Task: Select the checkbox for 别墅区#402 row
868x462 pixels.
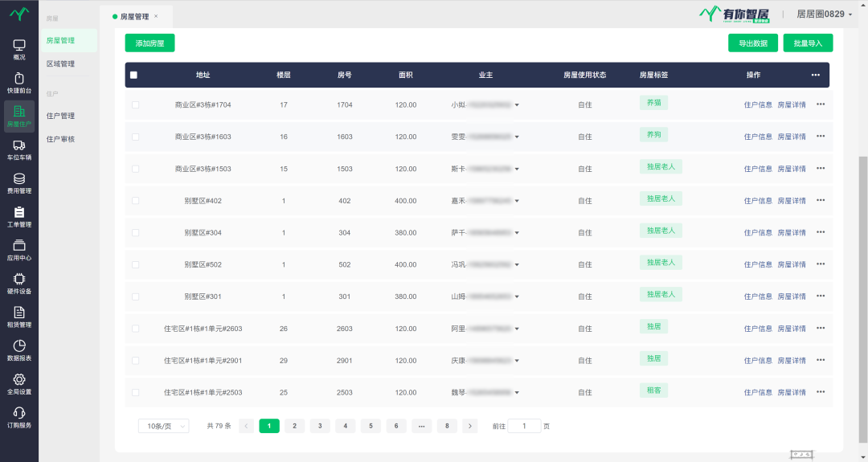Action: click(x=135, y=201)
